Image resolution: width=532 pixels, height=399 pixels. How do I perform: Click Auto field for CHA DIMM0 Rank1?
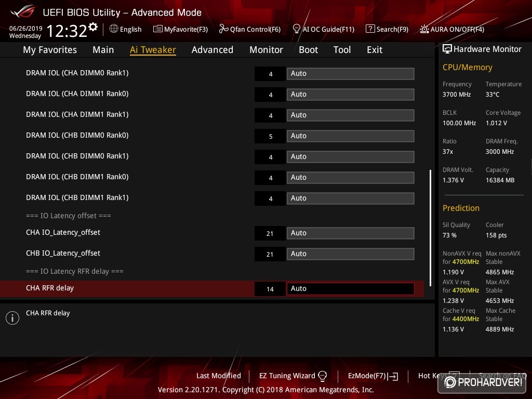coord(351,74)
